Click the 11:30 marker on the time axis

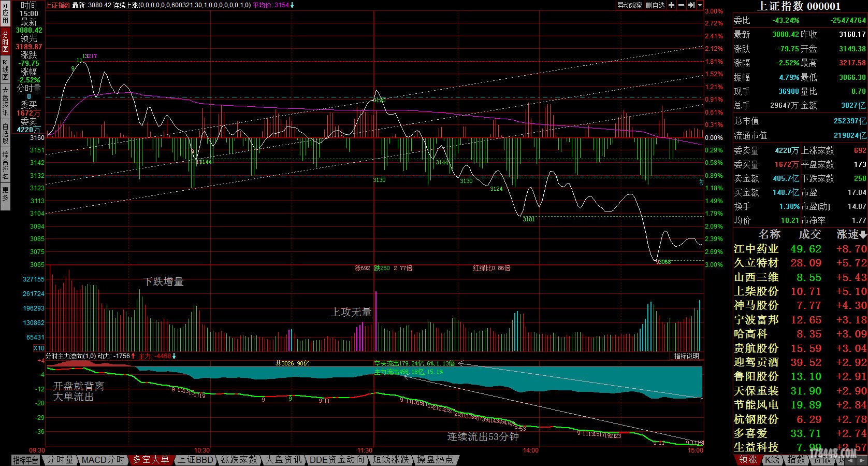click(365, 450)
